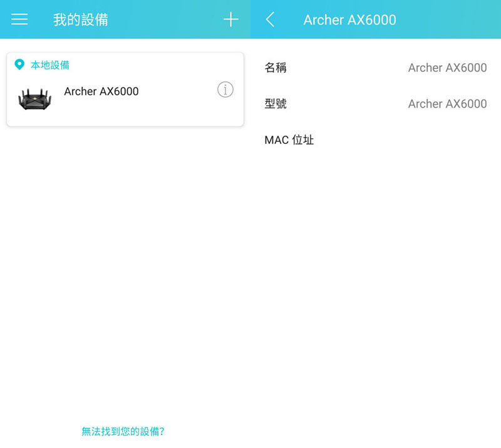Tap the location pin icon beside 本地設備
This screenshot has width=501, height=448.
[19, 65]
